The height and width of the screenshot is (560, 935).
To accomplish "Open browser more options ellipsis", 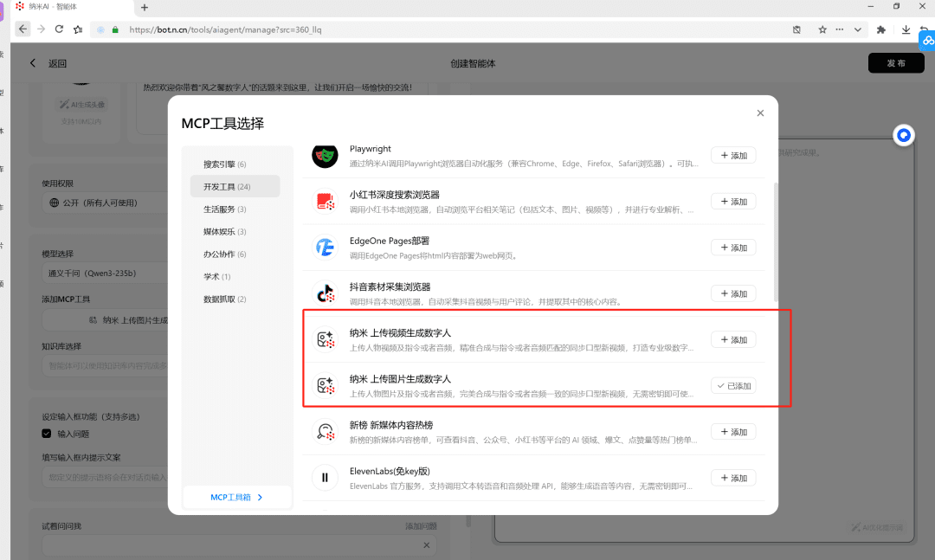I will click(840, 29).
